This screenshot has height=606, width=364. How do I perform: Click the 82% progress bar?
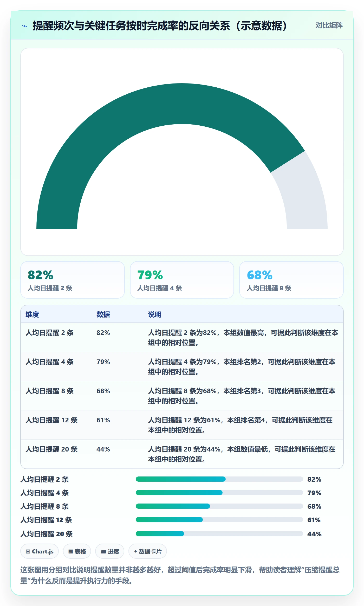219,479
